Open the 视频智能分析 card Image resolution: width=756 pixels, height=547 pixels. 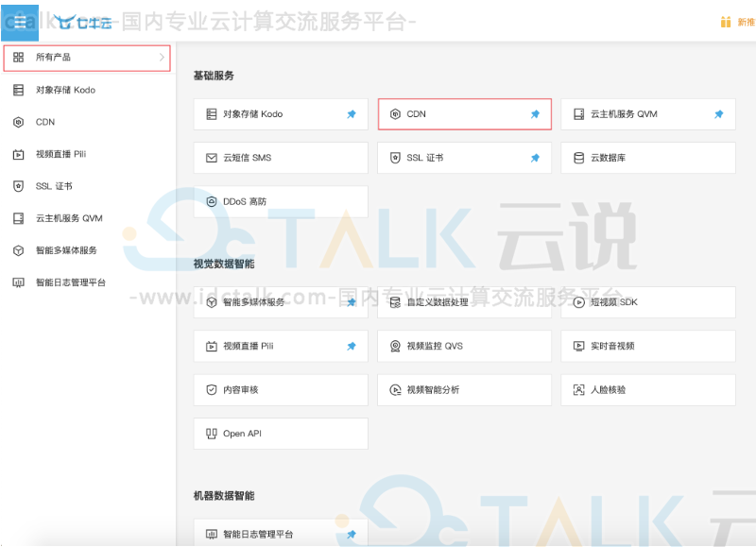[464, 390]
